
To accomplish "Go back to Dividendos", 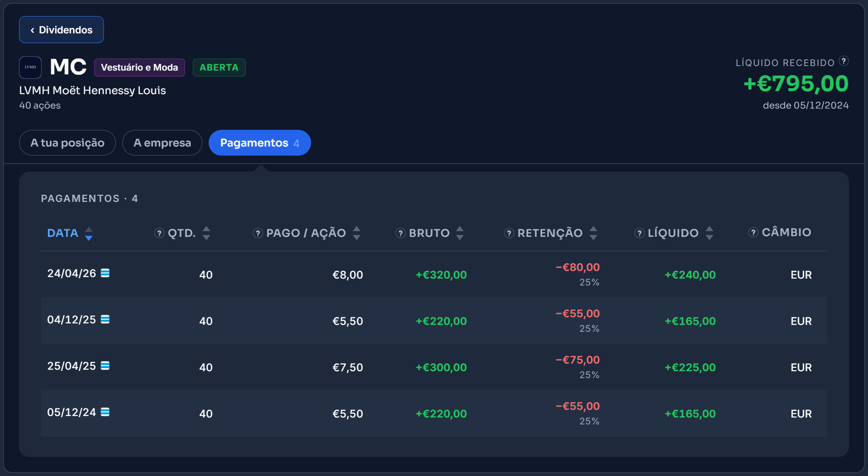I will point(61,30).
